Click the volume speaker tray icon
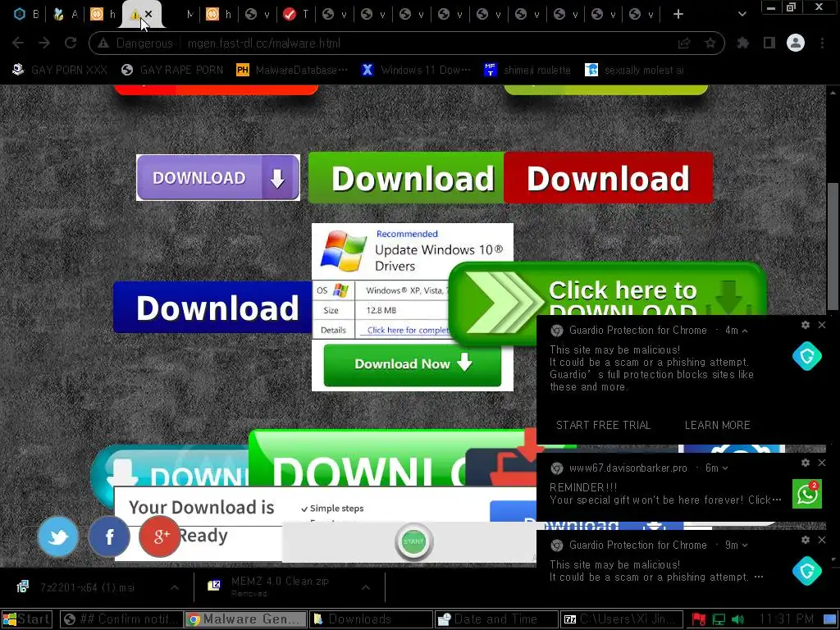The height and width of the screenshot is (630, 840). [x=737, y=619]
